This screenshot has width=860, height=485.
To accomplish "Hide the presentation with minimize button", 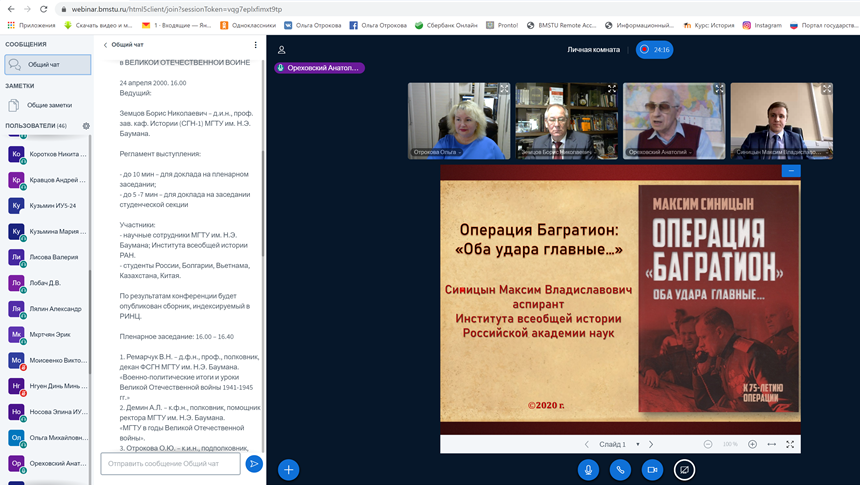I will click(791, 171).
